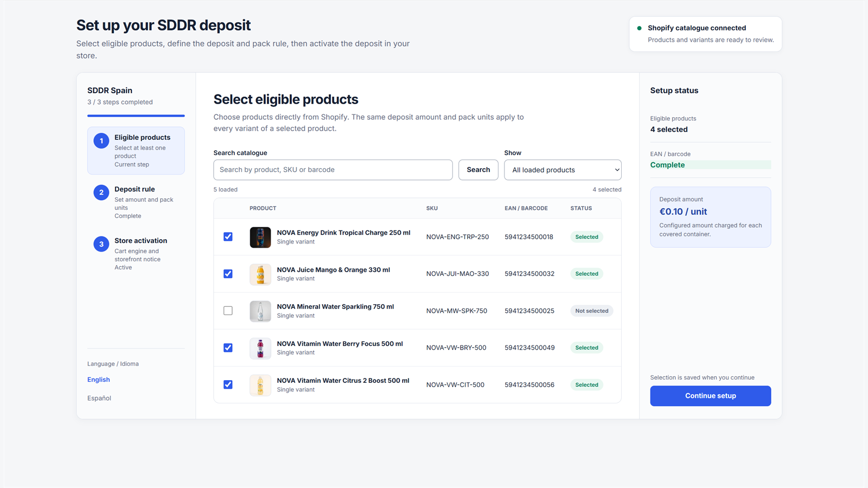Click the NOVA Energy Drink product thumbnail
Viewport: 868px width, 488px height.
point(260,237)
